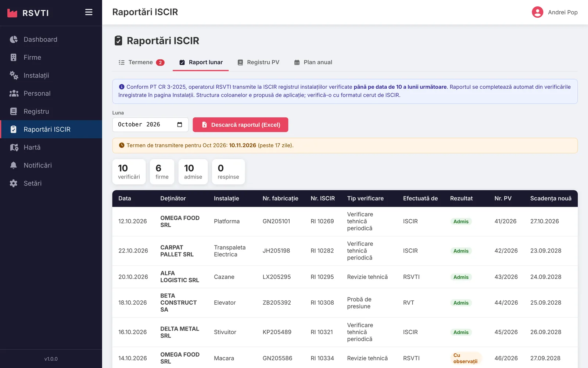Click the red badge showing 2 on Termene
Viewport: 588px width, 368px height.
[160, 63]
